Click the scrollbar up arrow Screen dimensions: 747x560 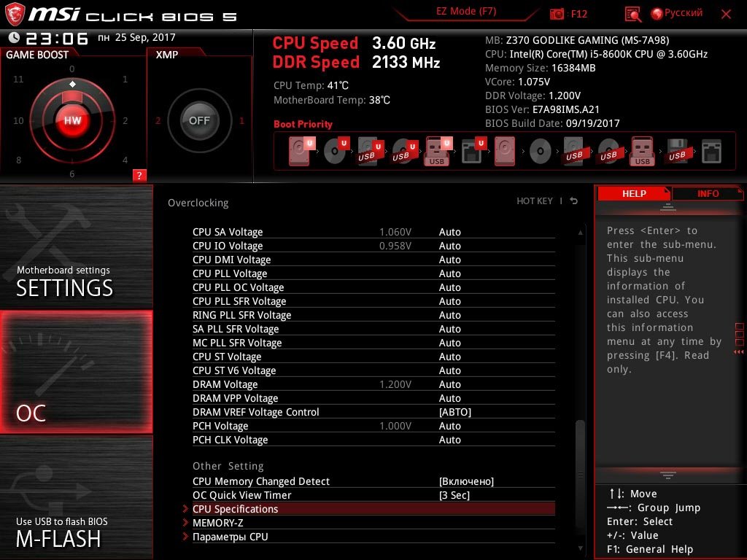pos(580,233)
